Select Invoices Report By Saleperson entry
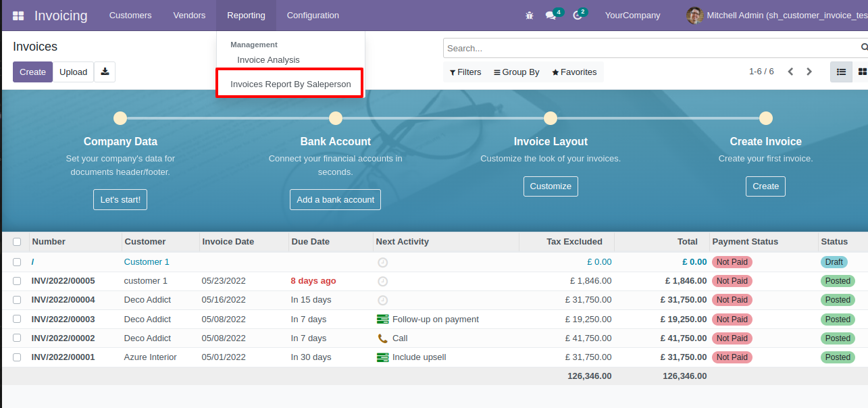868x408 pixels. click(x=290, y=84)
